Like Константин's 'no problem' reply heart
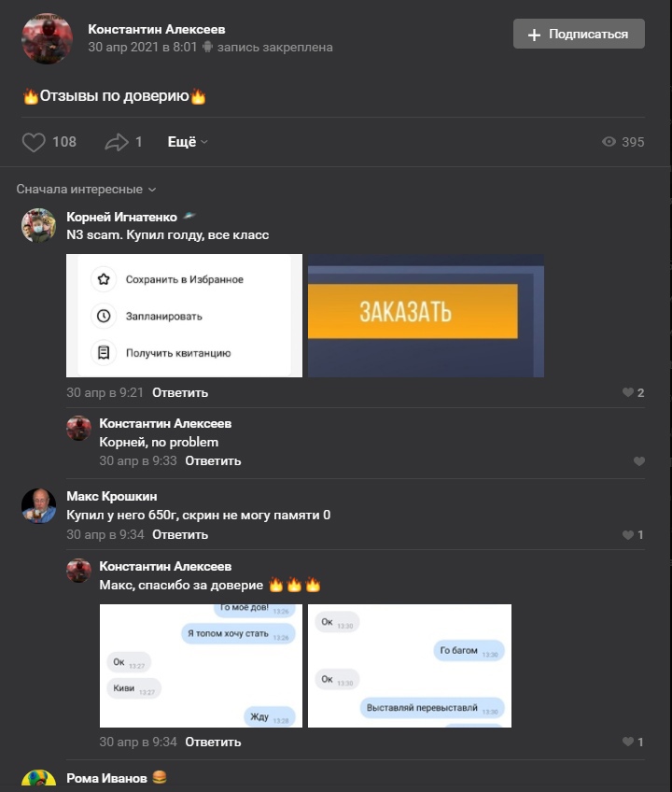 point(638,461)
